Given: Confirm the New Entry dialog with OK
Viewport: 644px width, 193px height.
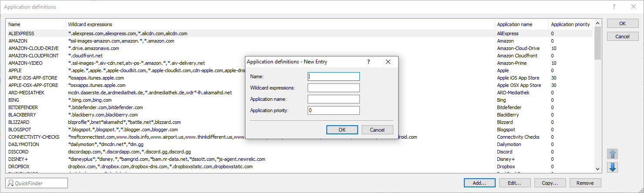Looking at the screenshot, I should click(x=342, y=130).
